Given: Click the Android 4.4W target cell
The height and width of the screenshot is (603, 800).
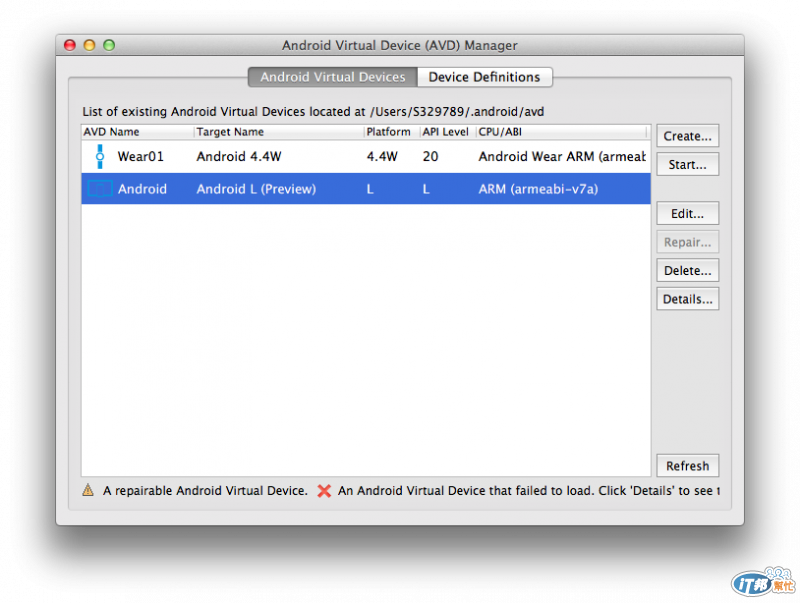Looking at the screenshot, I should click(x=239, y=157).
